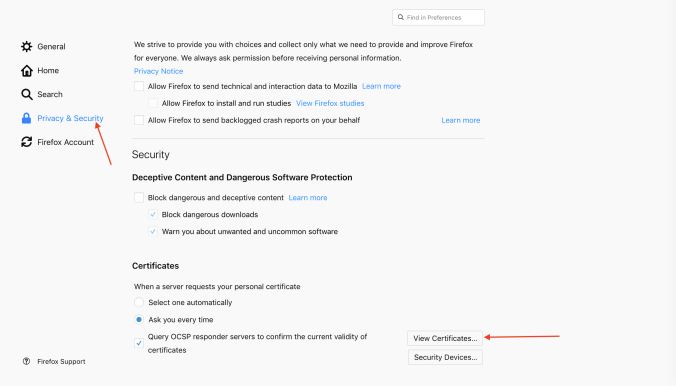Open the Security Devices dialog
Viewport: 676px width, 386px height.
click(x=445, y=357)
